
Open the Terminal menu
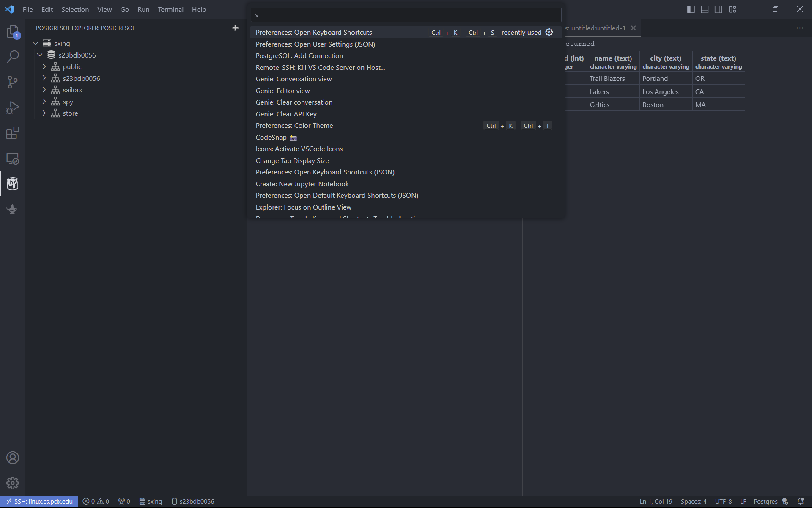click(170, 9)
